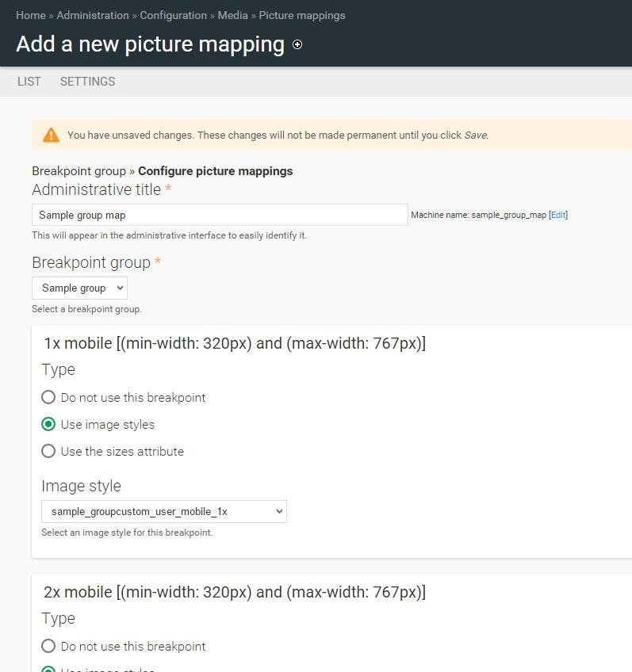This screenshot has width=632, height=672.
Task: Go back to the Breakpoint group step
Action: (79, 171)
